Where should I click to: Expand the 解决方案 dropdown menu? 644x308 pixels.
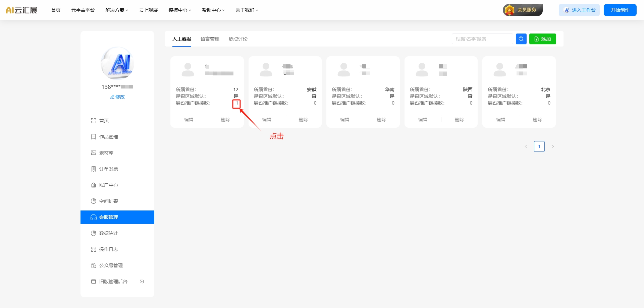click(x=116, y=10)
